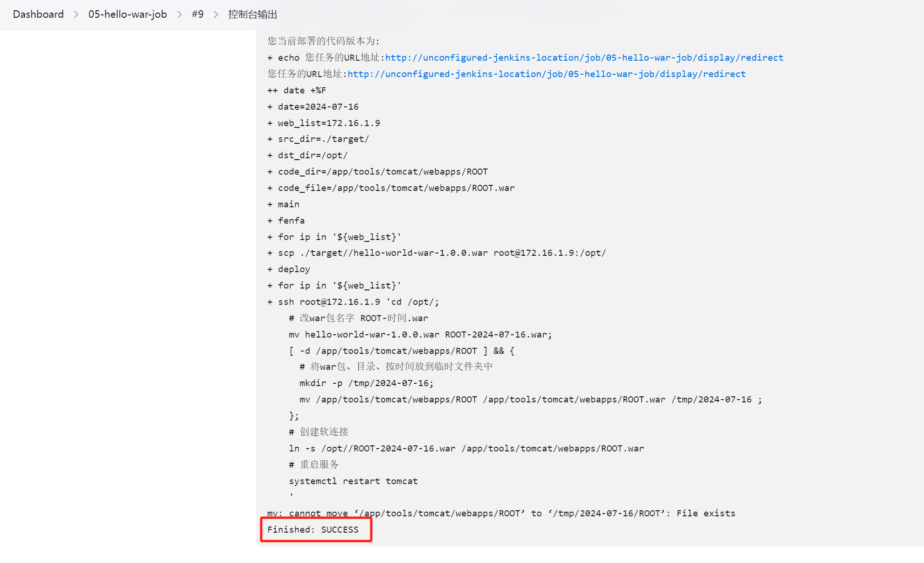Image resolution: width=924 pixels, height=563 pixels.
Task: Expand chevron after #9 breadcrumb
Action: 216,14
